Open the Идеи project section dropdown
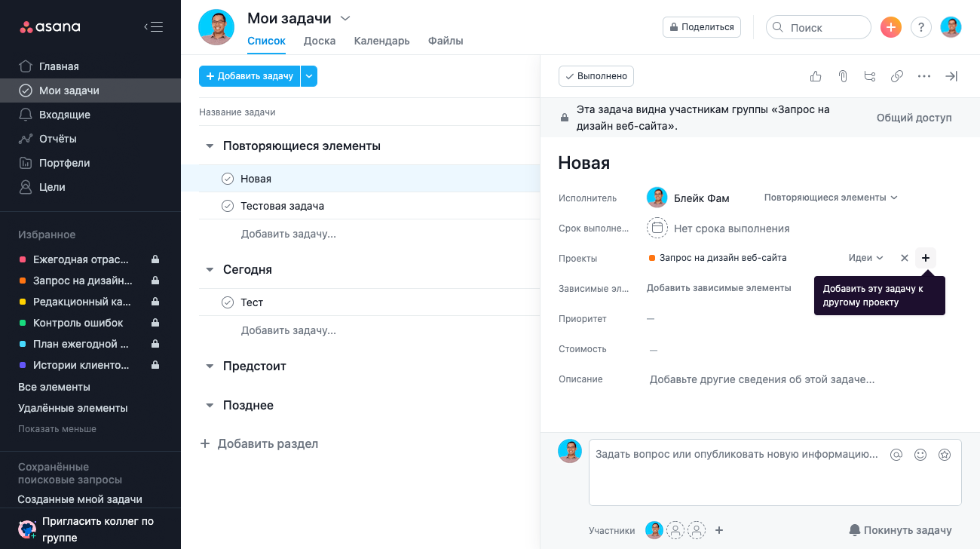This screenshot has height=549, width=980. (865, 258)
